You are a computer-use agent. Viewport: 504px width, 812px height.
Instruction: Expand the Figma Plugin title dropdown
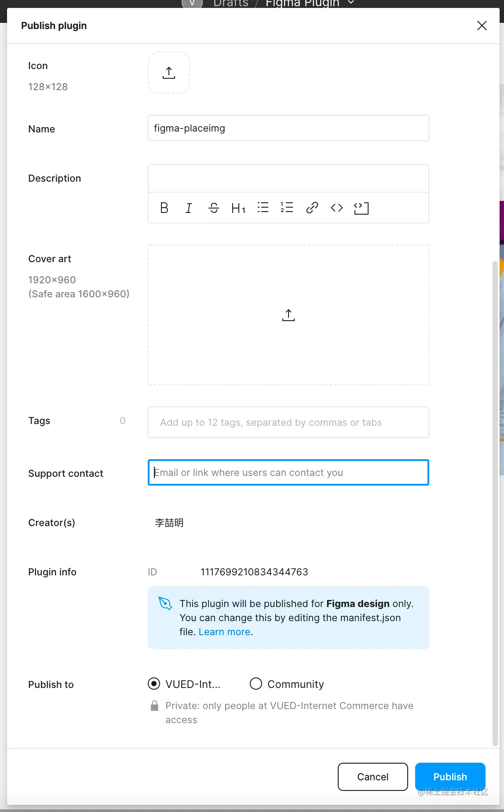351,3
